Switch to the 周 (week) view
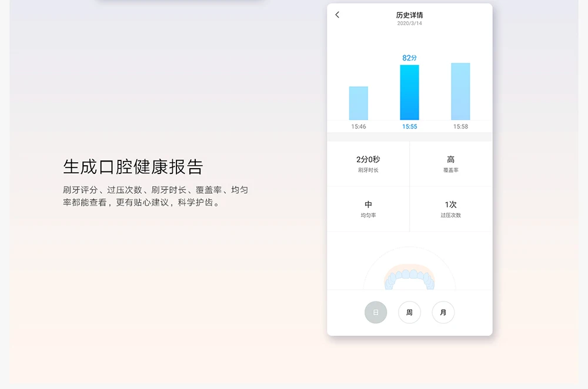 pyautogui.click(x=409, y=312)
